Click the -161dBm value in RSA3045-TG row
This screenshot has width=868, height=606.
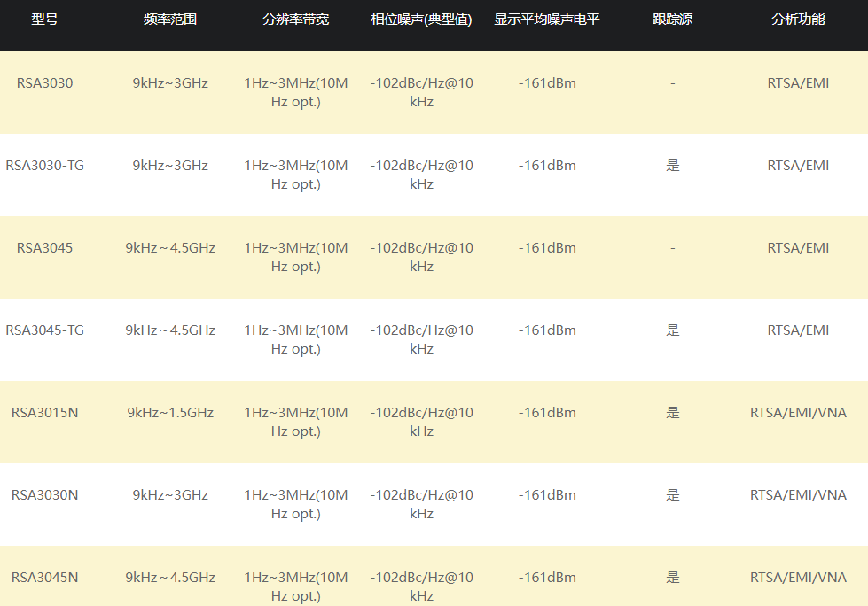pyautogui.click(x=547, y=330)
